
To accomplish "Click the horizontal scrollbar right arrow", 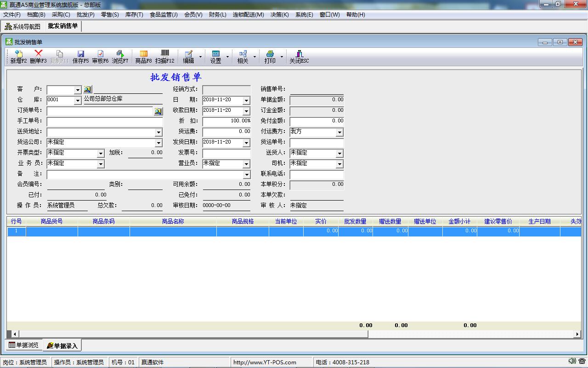I will tap(577, 334).
